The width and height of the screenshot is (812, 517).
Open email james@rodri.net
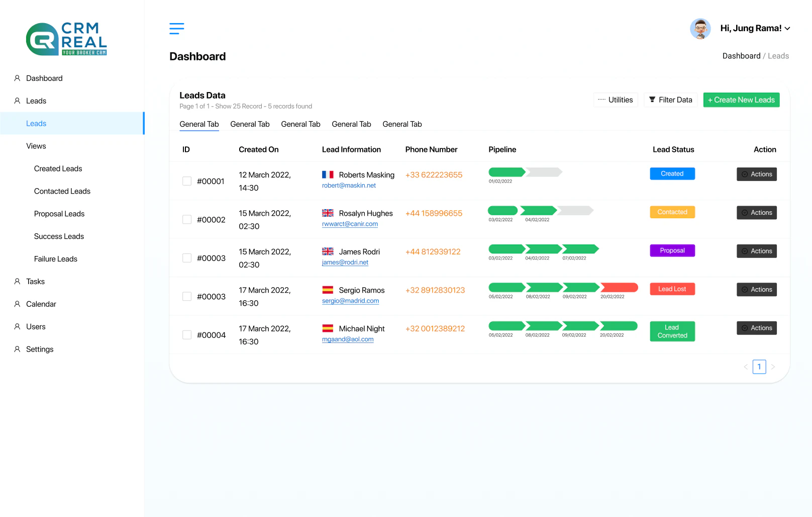tap(345, 263)
